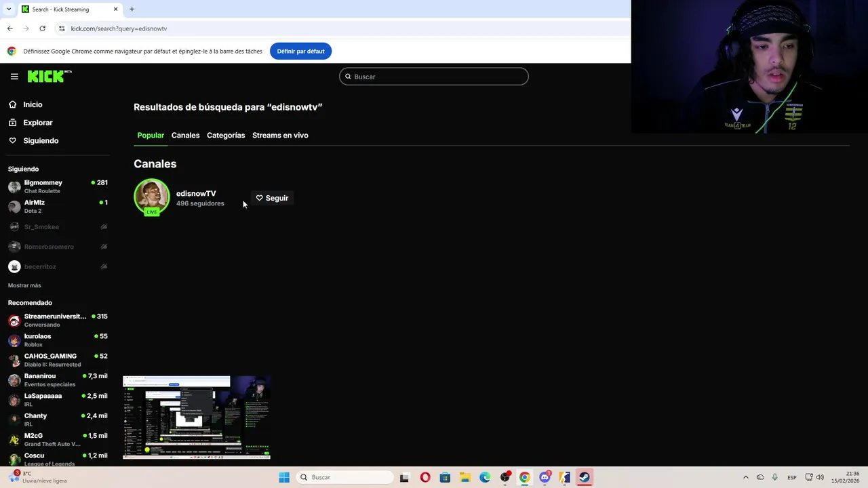Click the Windows taskbar search box
The width and height of the screenshot is (868, 488).
(344, 477)
